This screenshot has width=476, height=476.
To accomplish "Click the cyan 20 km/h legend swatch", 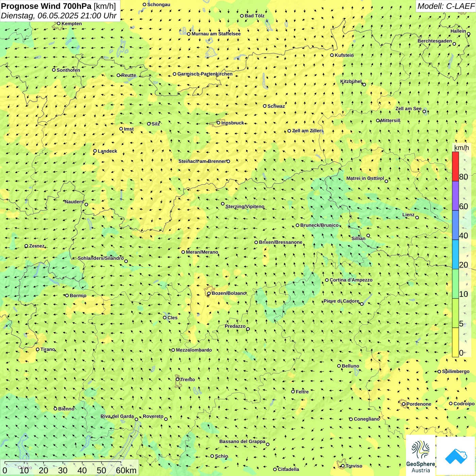I will (455, 255).
